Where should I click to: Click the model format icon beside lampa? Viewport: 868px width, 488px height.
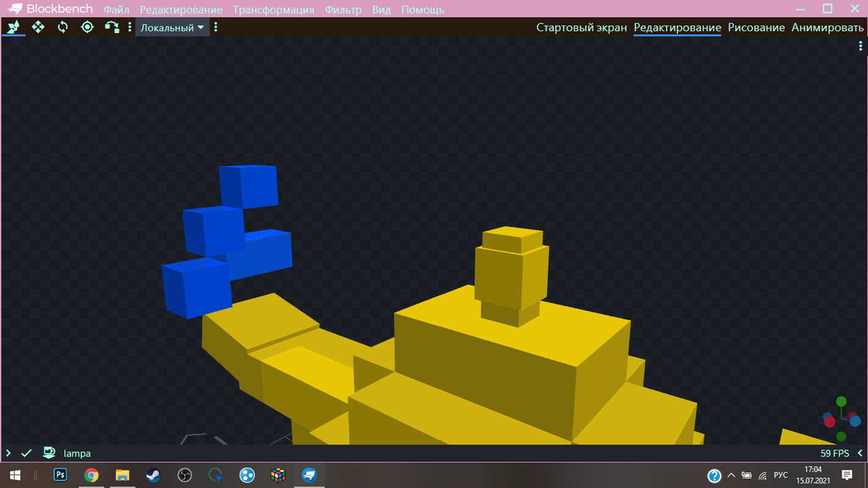click(49, 453)
